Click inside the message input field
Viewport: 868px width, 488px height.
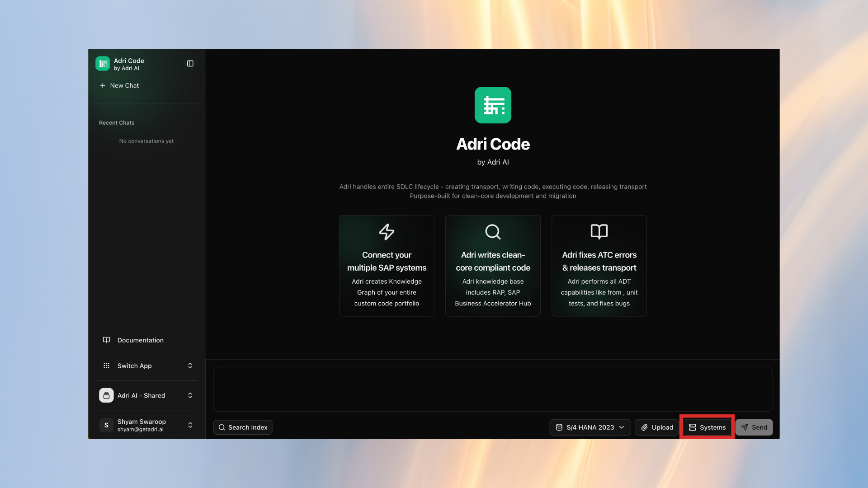[x=493, y=389]
